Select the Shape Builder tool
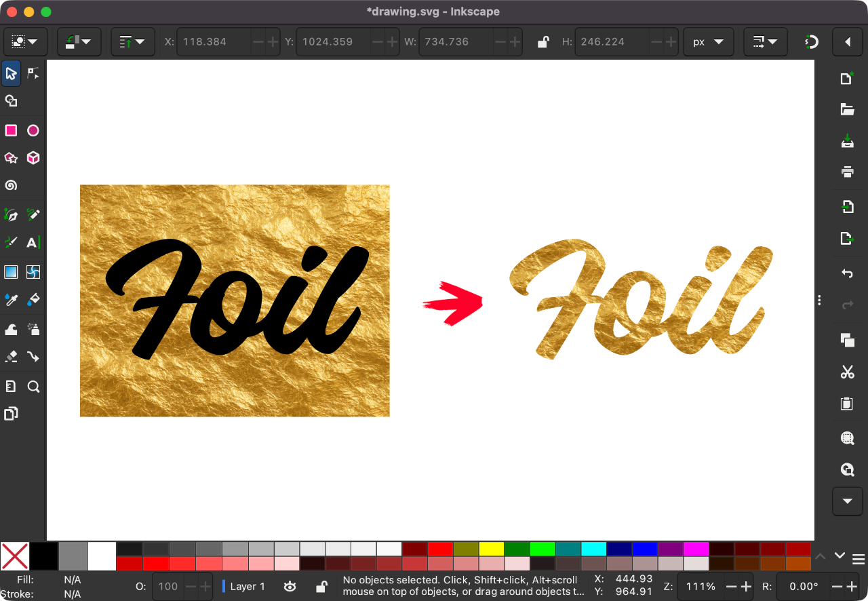The height and width of the screenshot is (601, 868). 11,101
